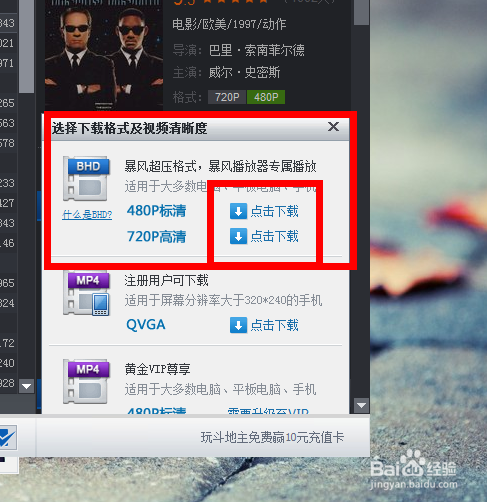The image size is (487, 502).
Task: Download the QVGA MP4 version
Action: (264, 325)
